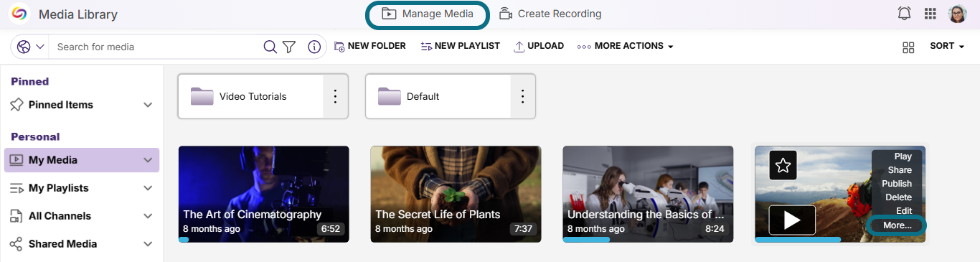The width and height of the screenshot is (980, 262).
Task: Click the search magnifier icon
Action: click(270, 47)
